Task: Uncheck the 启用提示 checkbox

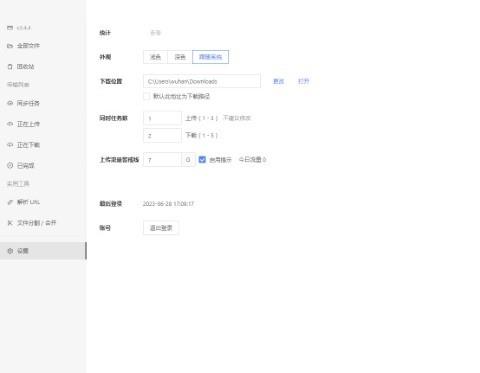Action: [202, 160]
